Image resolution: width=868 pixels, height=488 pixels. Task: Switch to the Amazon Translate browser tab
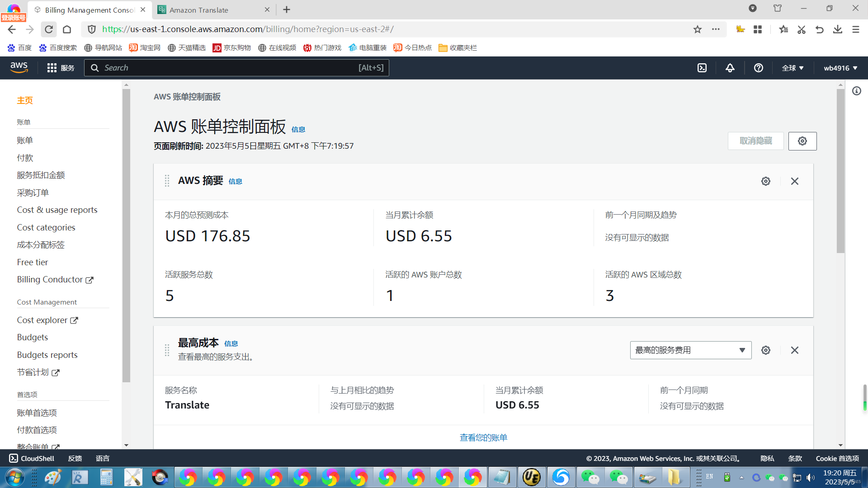coord(199,10)
